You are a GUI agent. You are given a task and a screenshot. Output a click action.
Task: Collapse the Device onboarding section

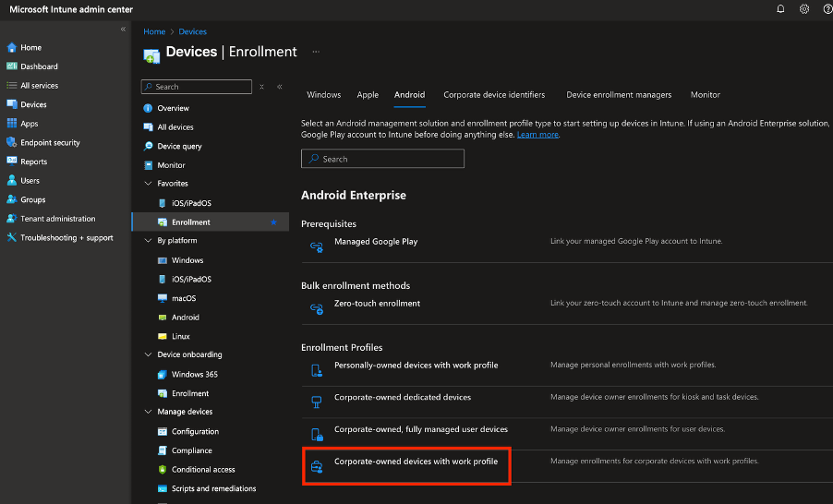coord(148,354)
